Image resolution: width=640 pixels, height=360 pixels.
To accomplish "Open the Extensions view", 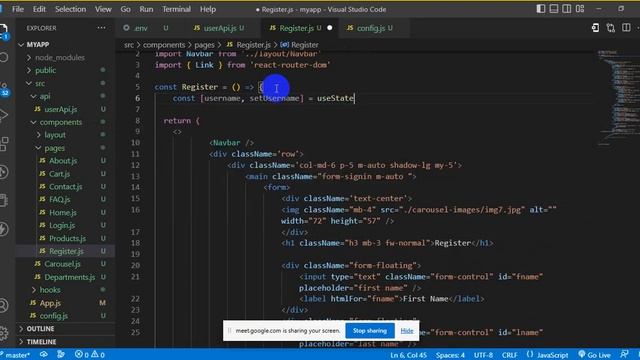I will [3, 144].
